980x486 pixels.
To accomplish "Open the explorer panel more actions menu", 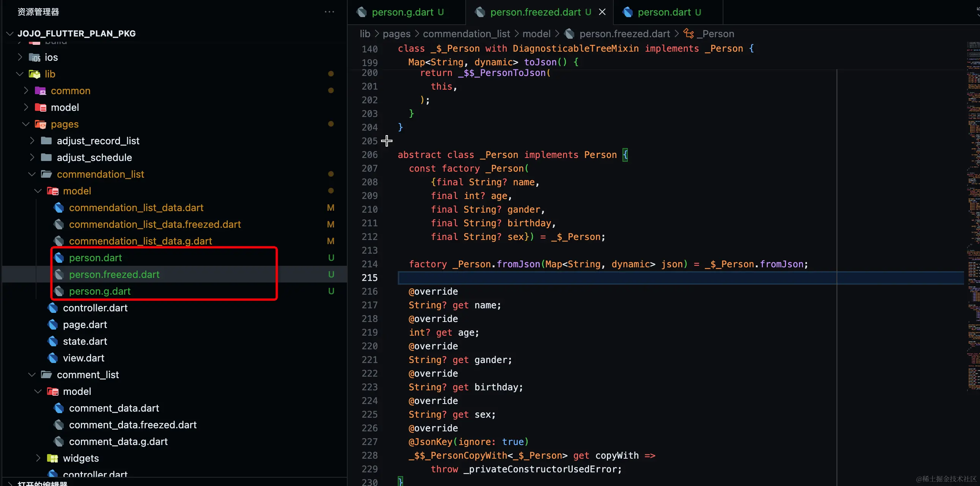I will click(x=329, y=12).
